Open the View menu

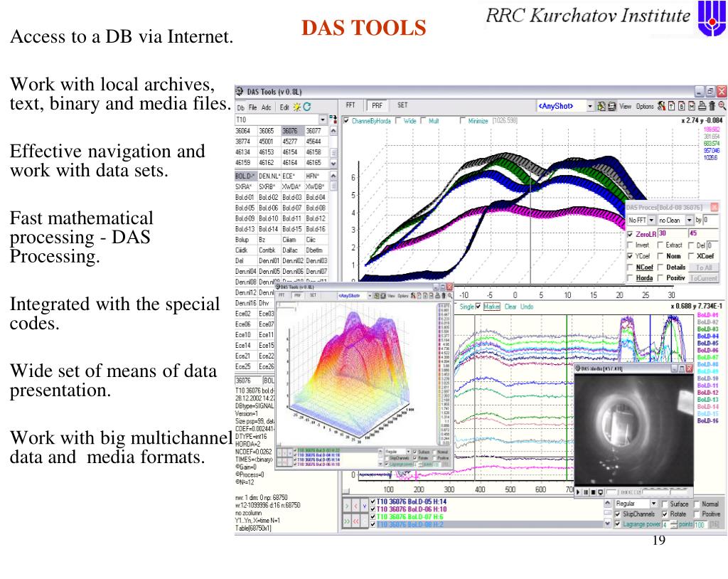[x=626, y=107]
